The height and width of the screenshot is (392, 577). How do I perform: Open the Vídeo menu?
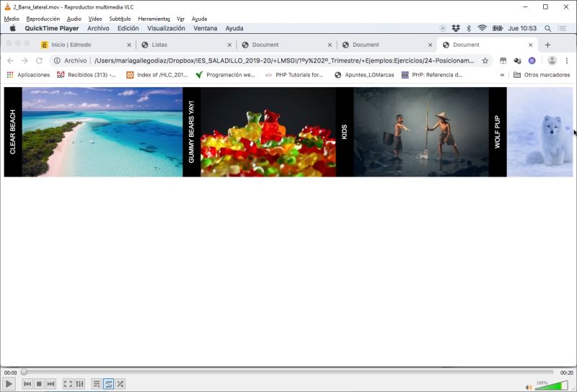[95, 19]
